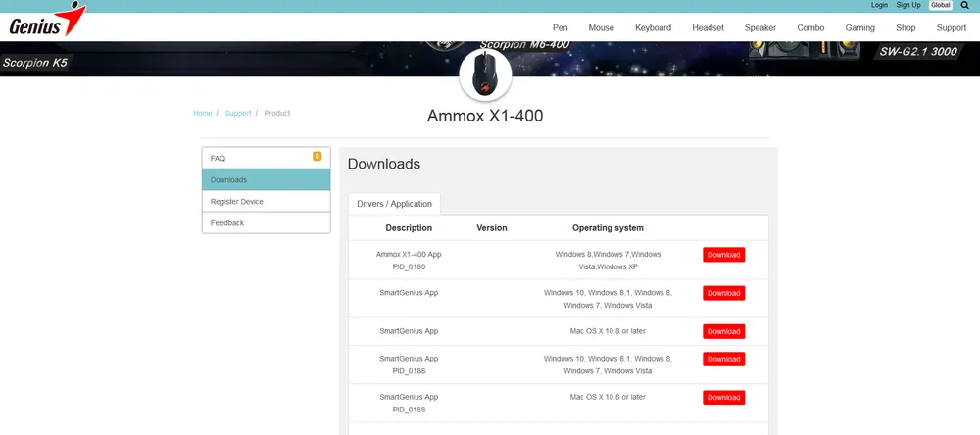Open the search magnifier icon
Screen dimensions: 980x435
964,6
